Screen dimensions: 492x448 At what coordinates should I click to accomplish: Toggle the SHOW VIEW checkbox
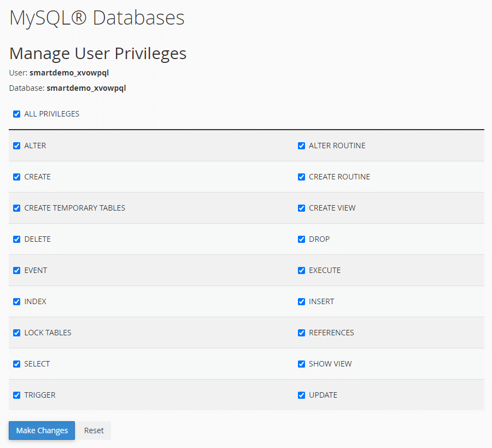301,364
